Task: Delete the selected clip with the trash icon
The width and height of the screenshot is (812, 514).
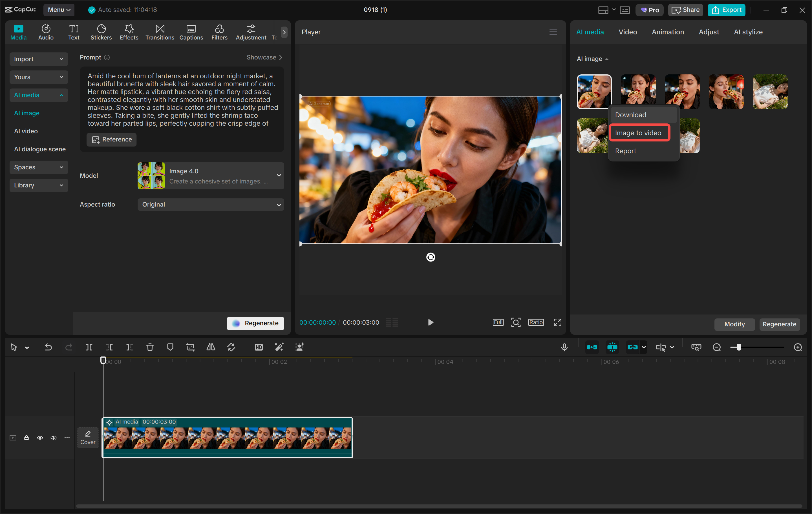Action: [x=150, y=347]
